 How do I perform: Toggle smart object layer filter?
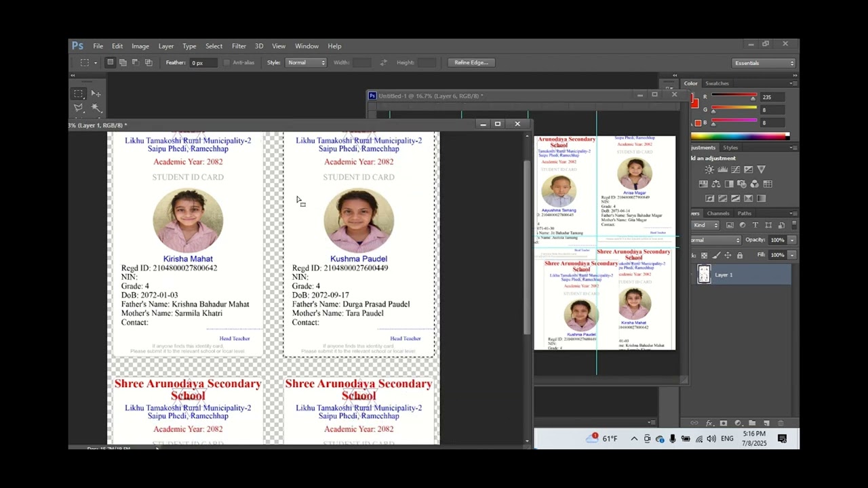click(x=781, y=225)
